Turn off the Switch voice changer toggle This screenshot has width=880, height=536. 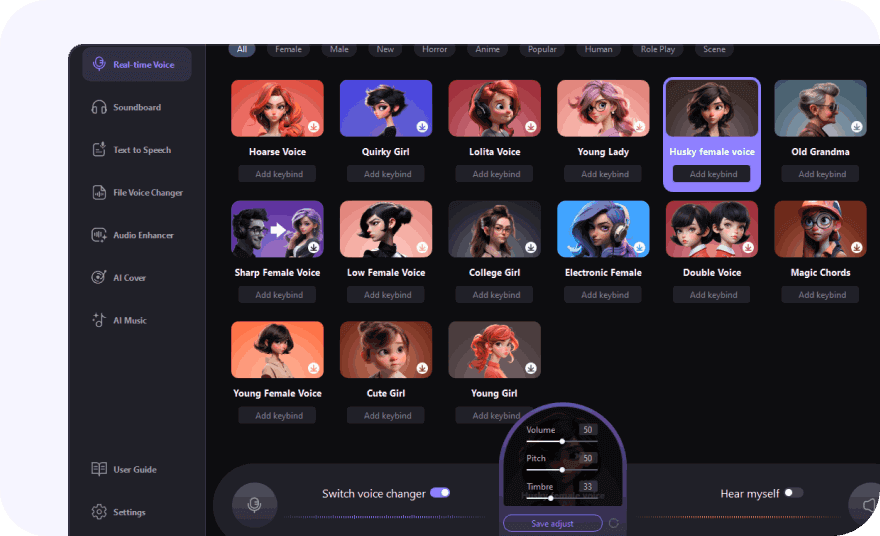point(440,493)
